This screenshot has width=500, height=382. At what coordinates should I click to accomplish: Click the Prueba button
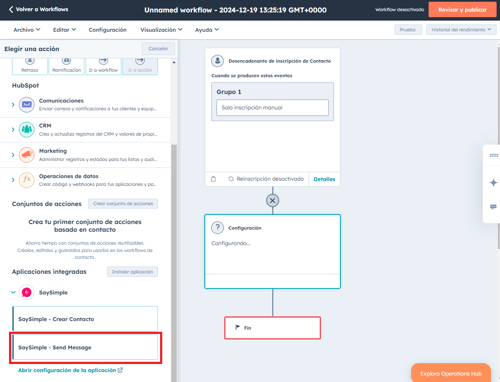408,30
